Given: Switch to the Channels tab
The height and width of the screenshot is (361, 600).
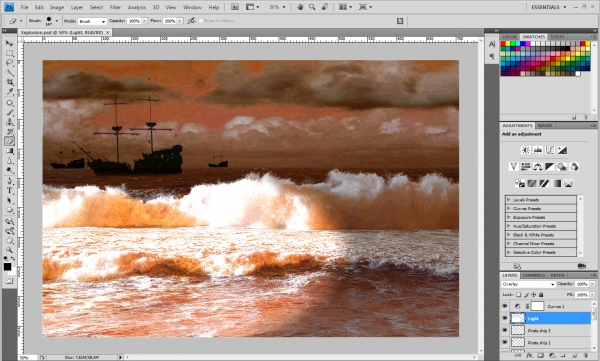Looking at the screenshot, I should tap(534, 275).
